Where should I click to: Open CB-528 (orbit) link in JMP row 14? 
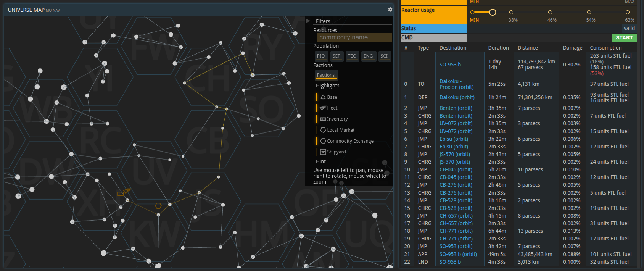tap(456, 200)
